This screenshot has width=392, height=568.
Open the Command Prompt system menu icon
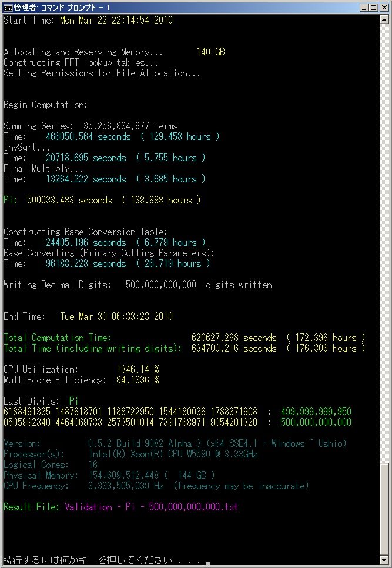8,7
